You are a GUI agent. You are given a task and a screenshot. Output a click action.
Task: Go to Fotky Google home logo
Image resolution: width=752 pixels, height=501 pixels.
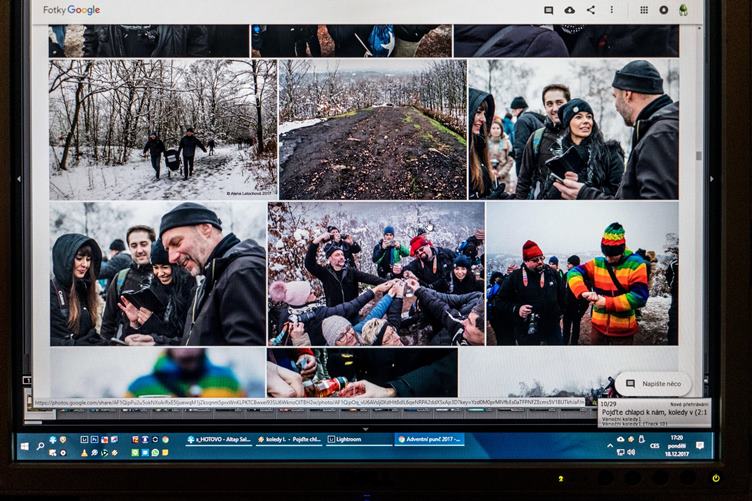click(71, 10)
